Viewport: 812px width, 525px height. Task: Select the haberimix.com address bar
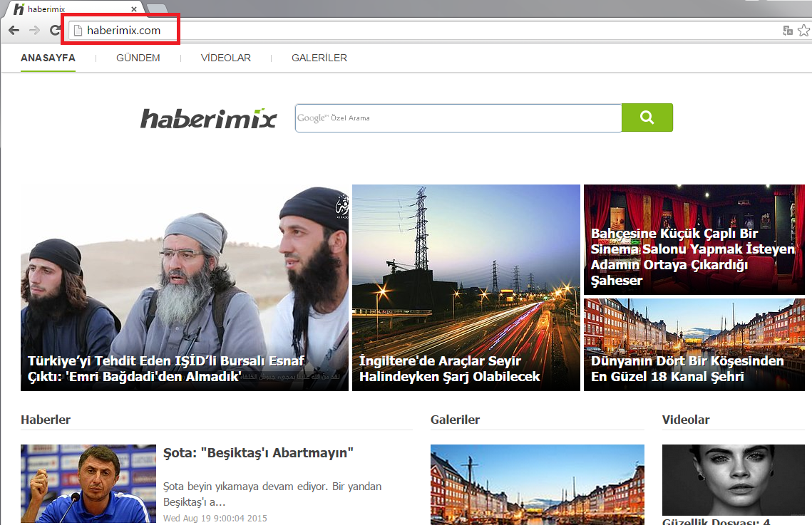click(x=428, y=31)
